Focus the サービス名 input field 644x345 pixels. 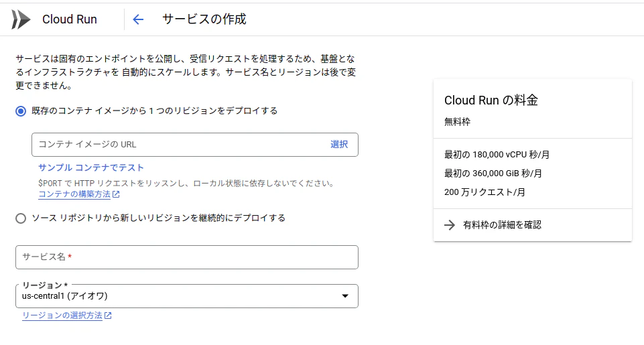tap(187, 257)
